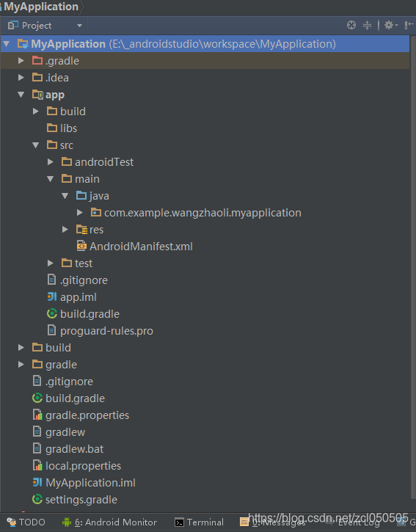Viewport: 416px width, 532px height.
Task: Click the package icon for com.example.wangzhaoli.myapplication
Action: (96, 212)
